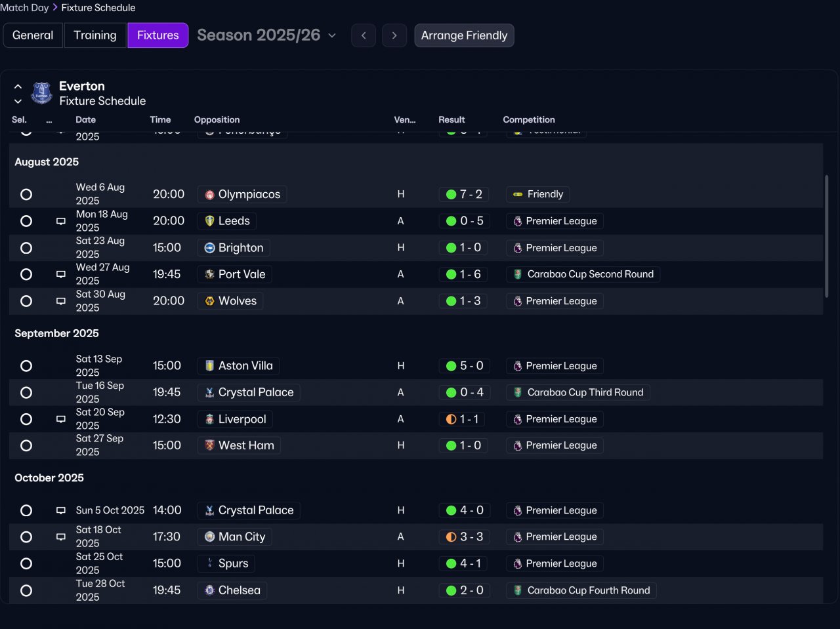Click the TV icon on the Liverpool fixture
The height and width of the screenshot is (629, 840).
[61, 419]
